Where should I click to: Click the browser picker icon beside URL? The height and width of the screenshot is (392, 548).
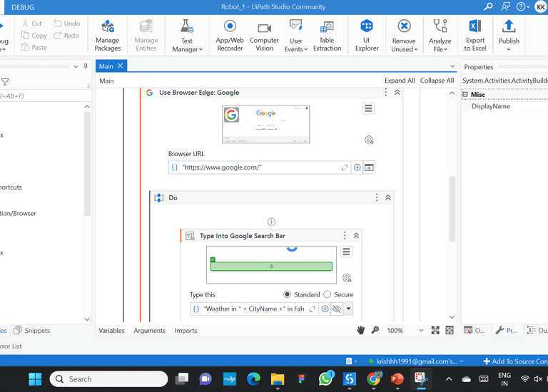[x=369, y=167]
